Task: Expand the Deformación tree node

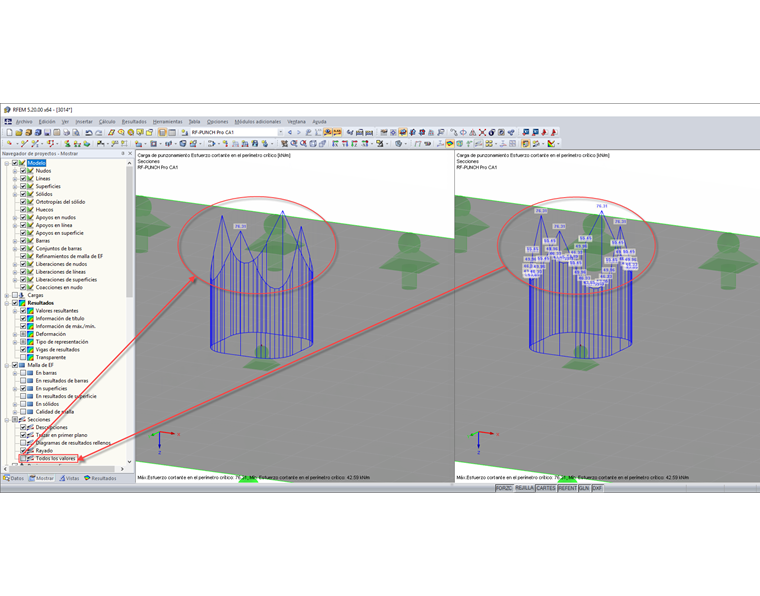Action: coord(15,334)
